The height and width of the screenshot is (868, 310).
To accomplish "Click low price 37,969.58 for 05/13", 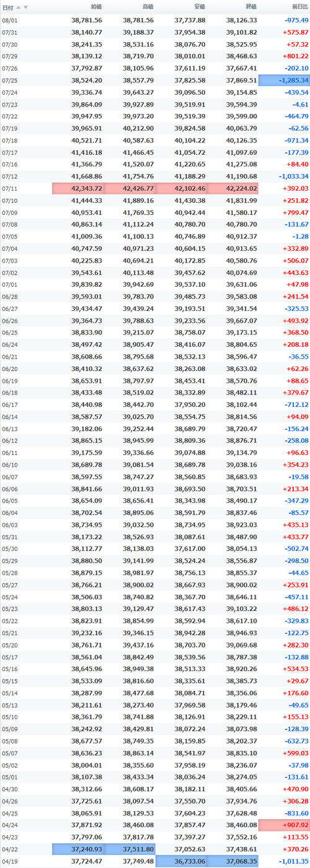I will [190, 705].
